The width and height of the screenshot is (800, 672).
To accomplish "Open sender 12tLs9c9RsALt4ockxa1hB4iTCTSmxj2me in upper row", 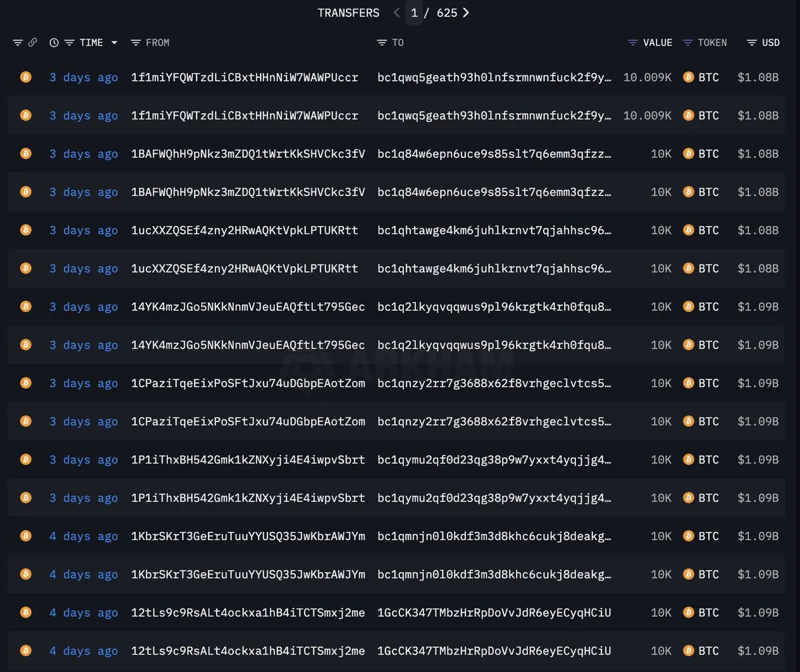I will click(x=248, y=613).
